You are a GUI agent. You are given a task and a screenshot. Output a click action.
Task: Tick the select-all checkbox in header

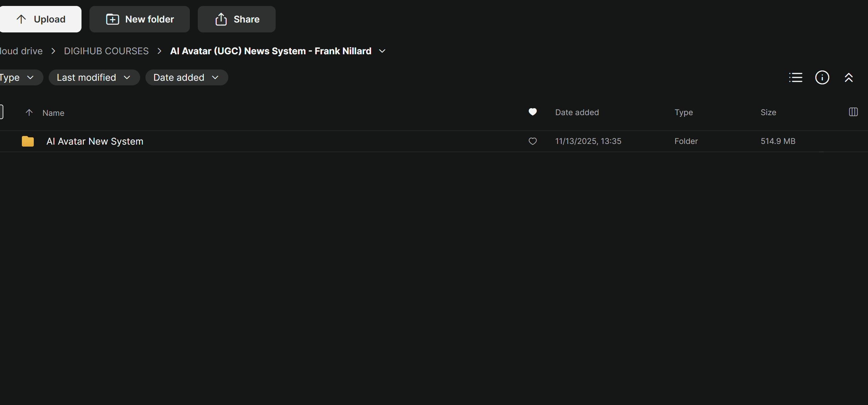(1, 112)
